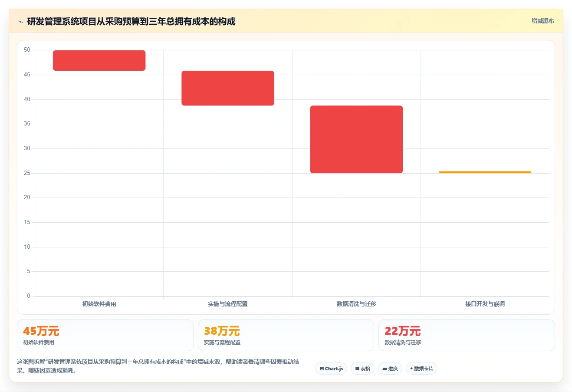Select the red 数据清洗与迁移 bar

[x=356, y=139]
